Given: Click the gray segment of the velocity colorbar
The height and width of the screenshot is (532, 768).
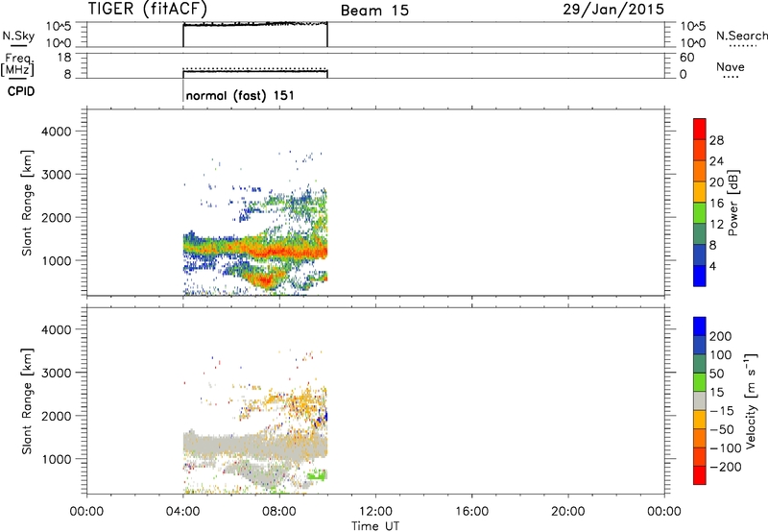Looking at the screenshot, I should [700, 401].
